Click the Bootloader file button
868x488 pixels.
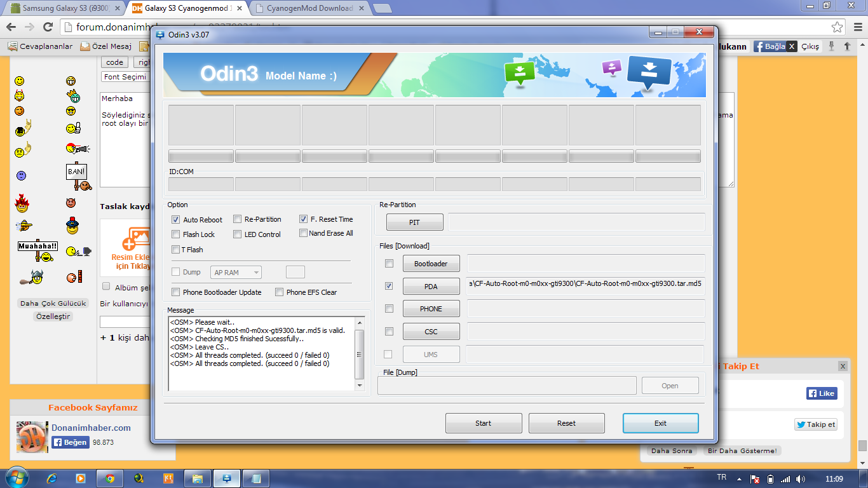(x=431, y=264)
